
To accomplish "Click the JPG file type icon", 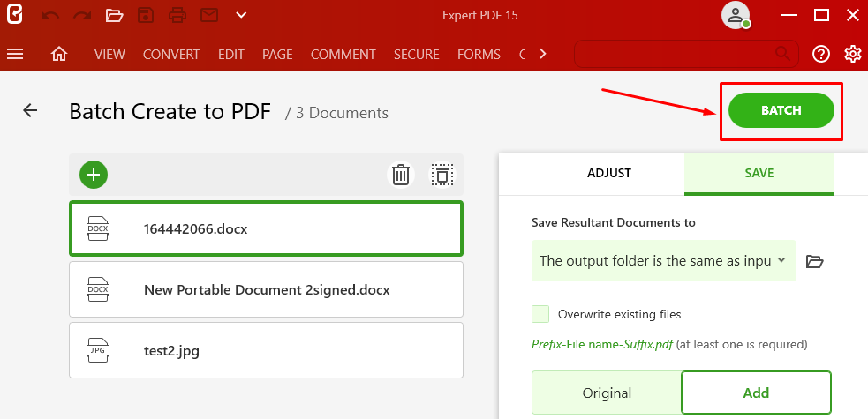I will point(99,350).
